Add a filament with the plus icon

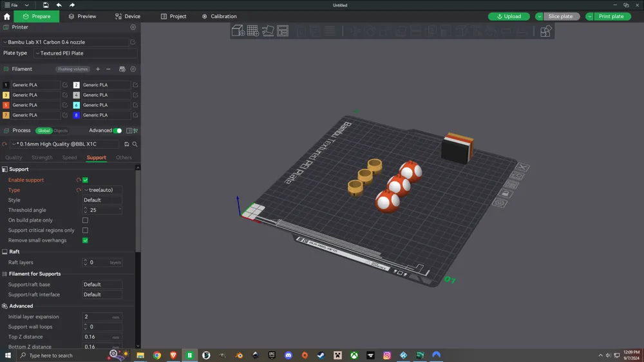point(98,69)
